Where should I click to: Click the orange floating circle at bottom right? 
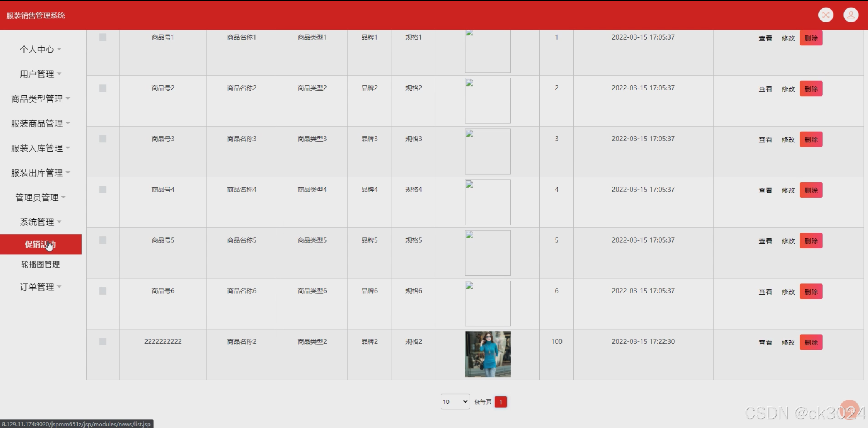tap(849, 409)
